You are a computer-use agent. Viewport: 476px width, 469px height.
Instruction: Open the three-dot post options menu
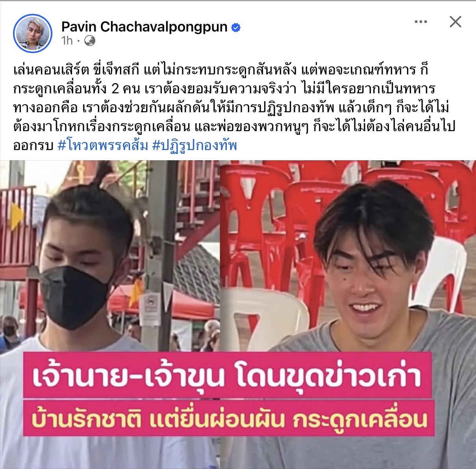pyautogui.click(x=421, y=22)
